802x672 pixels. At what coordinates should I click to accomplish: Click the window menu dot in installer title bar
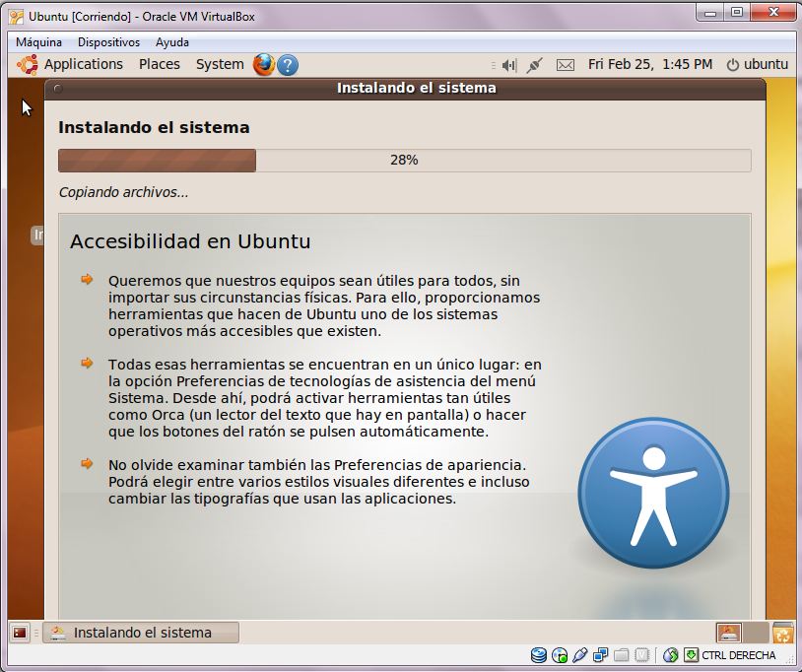58,89
